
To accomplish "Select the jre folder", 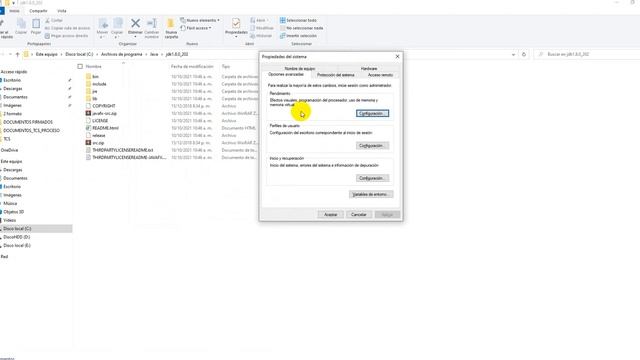I will [x=95, y=91].
